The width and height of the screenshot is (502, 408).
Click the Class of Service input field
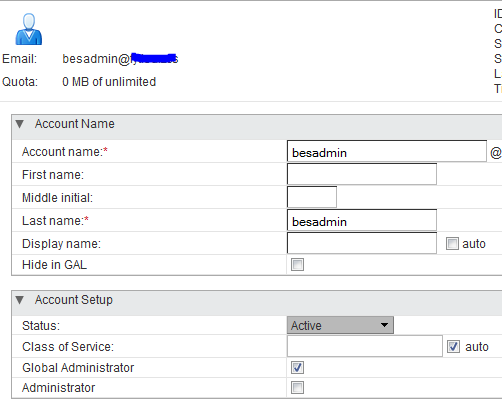[x=365, y=346]
